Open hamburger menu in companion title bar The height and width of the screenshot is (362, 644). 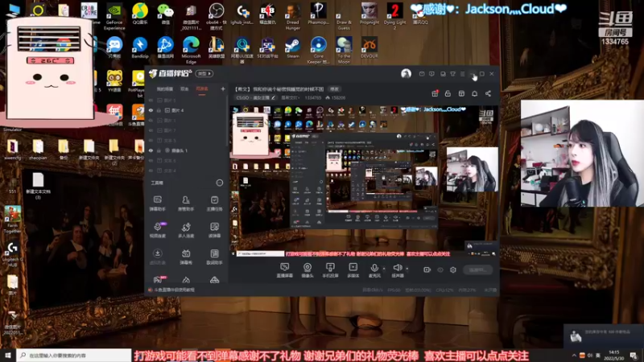pyautogui.click(x=462, y=74)
